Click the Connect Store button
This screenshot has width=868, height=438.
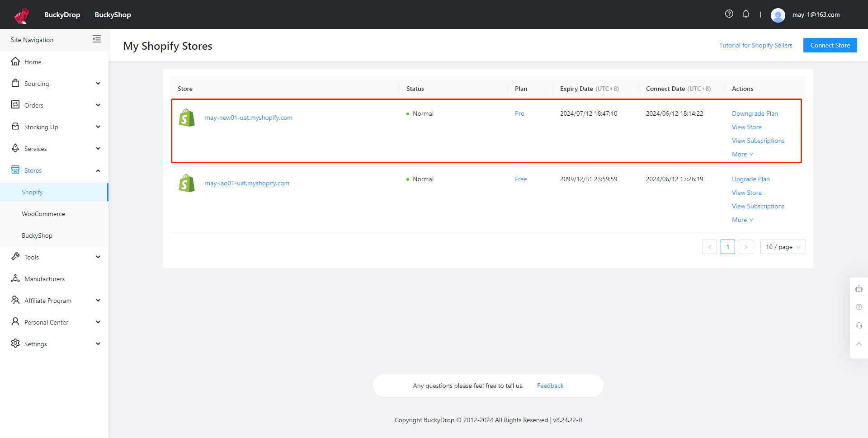830,45
